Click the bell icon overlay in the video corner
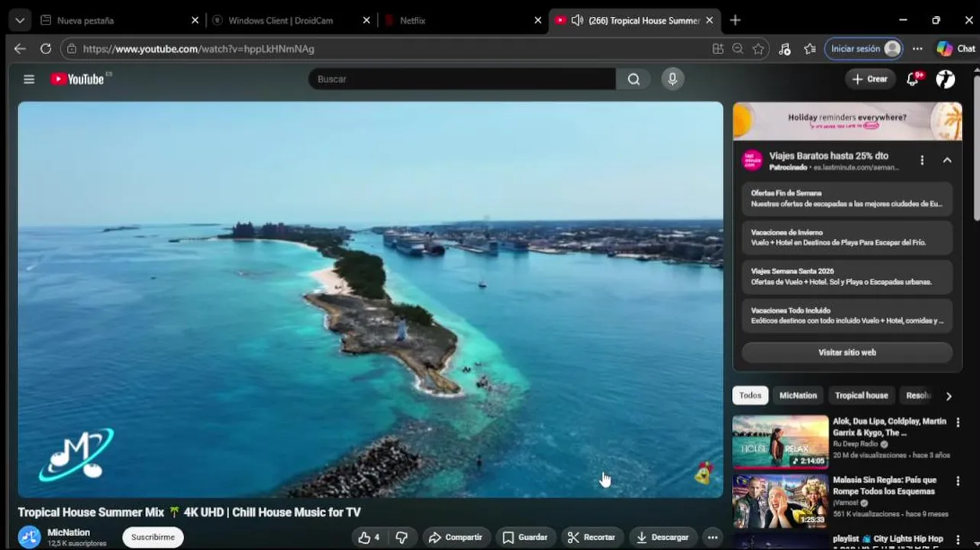Screen dimensions: 980x550 pos(704,474)
